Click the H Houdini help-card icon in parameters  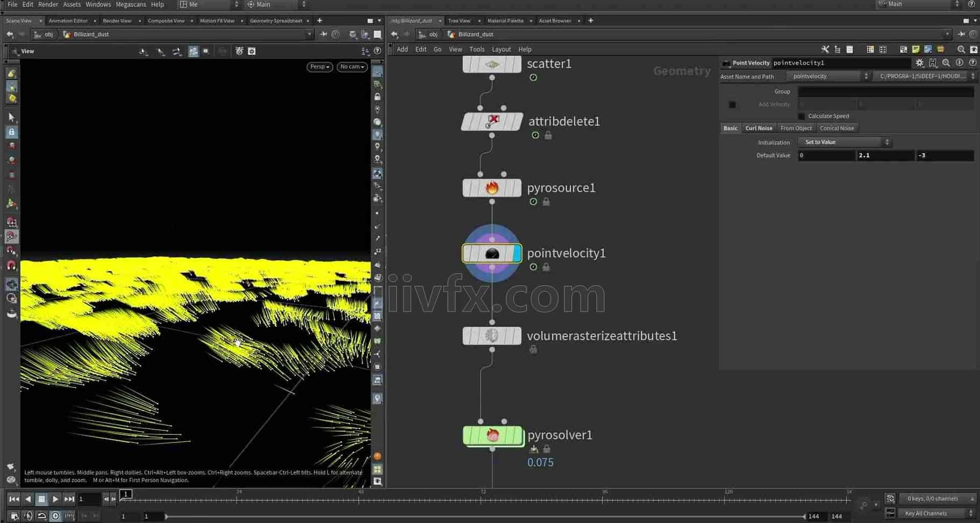coord(933,63)
